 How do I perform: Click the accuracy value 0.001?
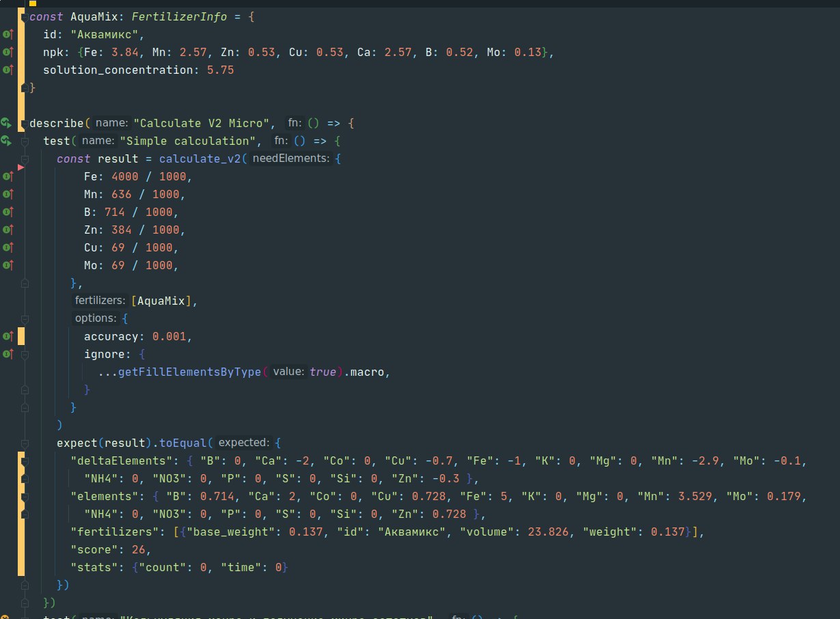169,336
